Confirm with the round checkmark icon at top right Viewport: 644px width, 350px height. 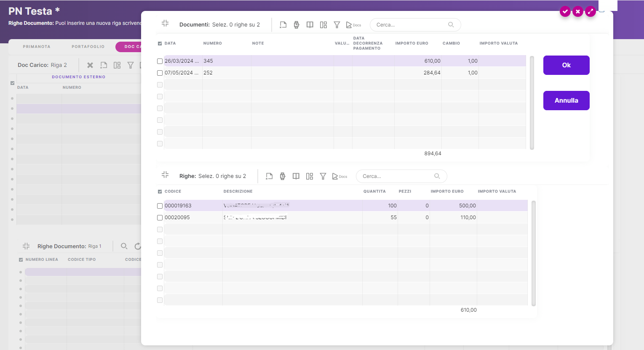565,11
